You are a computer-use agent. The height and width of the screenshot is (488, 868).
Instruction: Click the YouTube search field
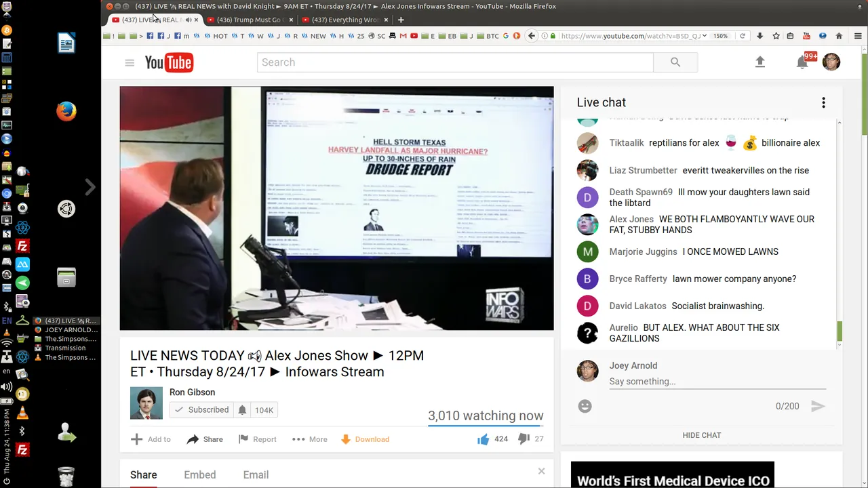pyautogui.click(x=455, y=62)
